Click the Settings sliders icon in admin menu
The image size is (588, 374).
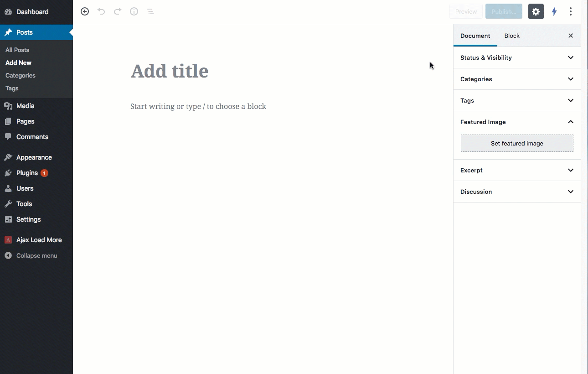coord(8,219)
